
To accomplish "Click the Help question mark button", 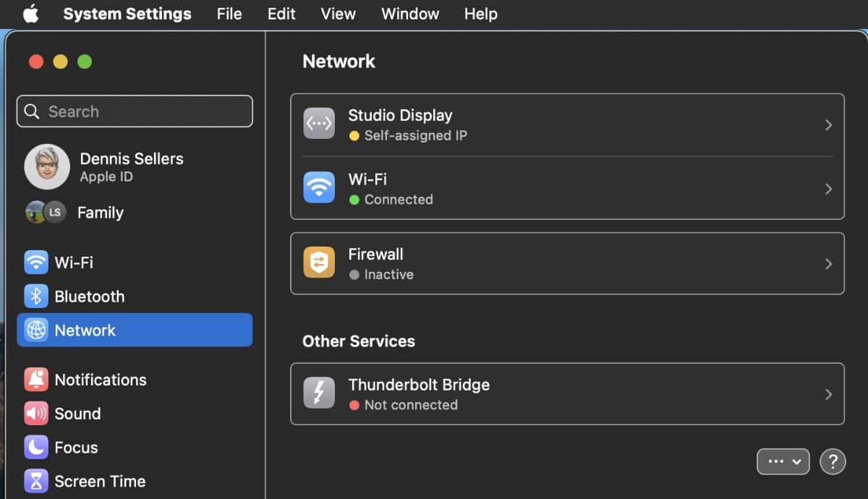I will pyautogui.click(x=833, y=461).
